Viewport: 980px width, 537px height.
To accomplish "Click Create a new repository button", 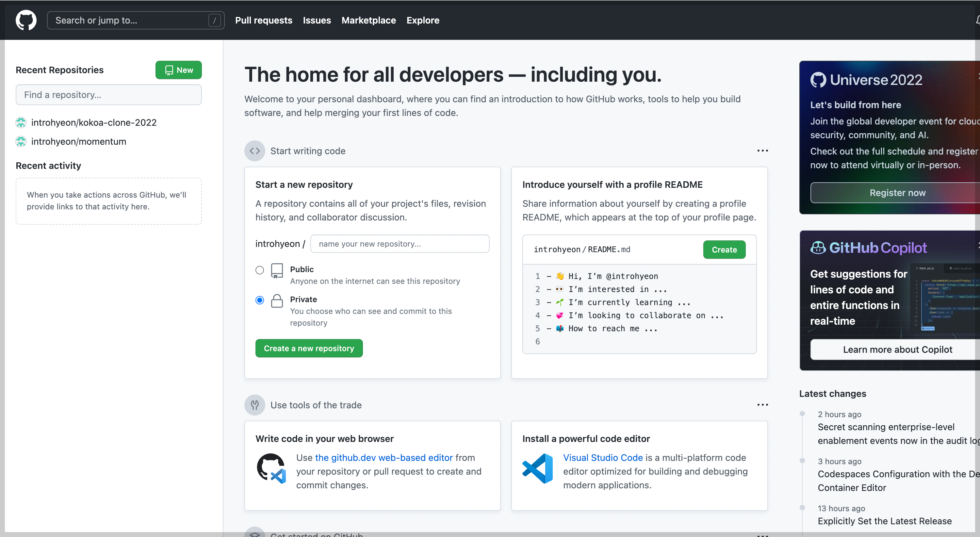I will [x=308, y=348].
